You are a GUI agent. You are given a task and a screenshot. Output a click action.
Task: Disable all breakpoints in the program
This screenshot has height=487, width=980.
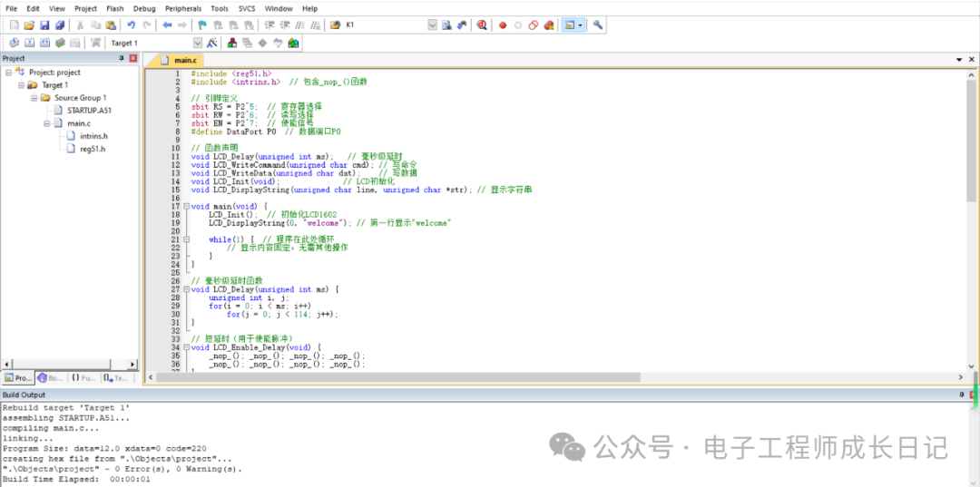[x=534, y=25]
